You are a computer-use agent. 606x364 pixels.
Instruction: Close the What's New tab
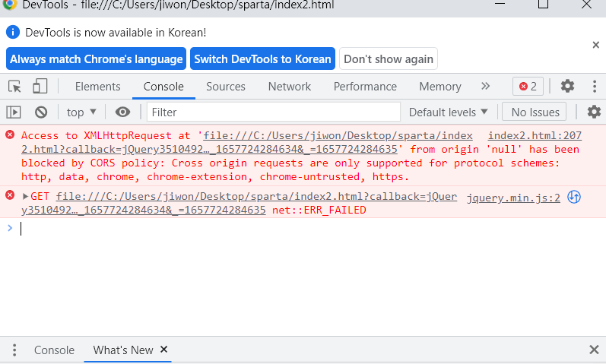164,350
